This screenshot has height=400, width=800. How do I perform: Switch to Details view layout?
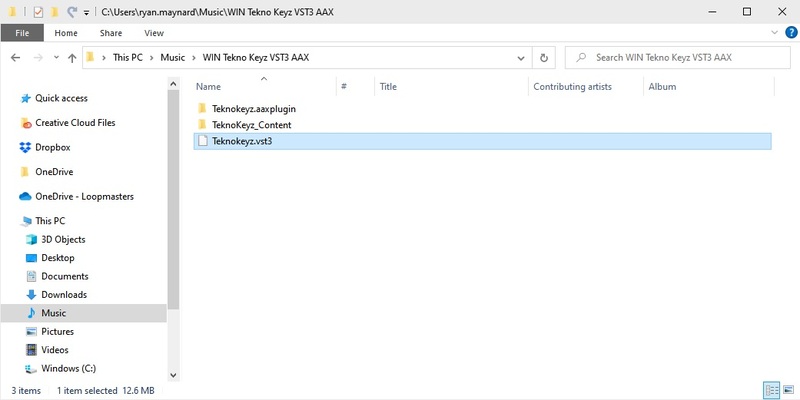771,390
